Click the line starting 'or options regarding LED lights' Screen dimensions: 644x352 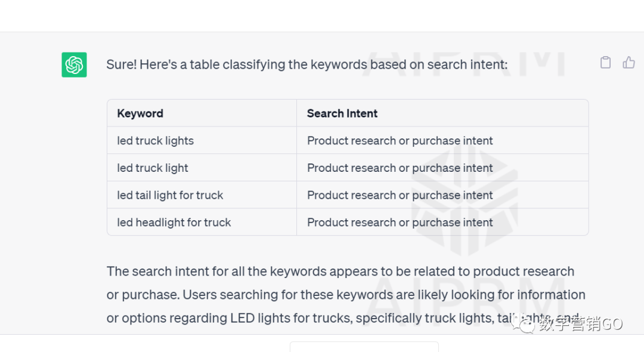pyautogui.click(x=343, y=318)
